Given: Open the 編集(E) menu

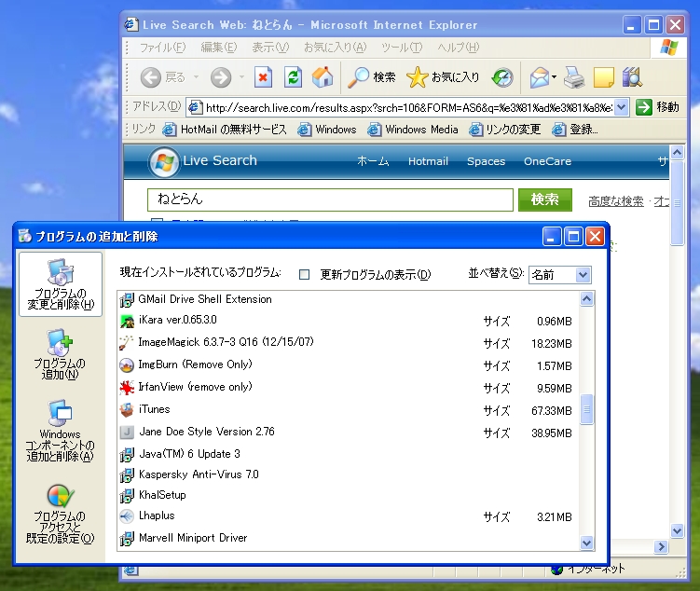Looking at the screenshot, I should tap(219, 48).
